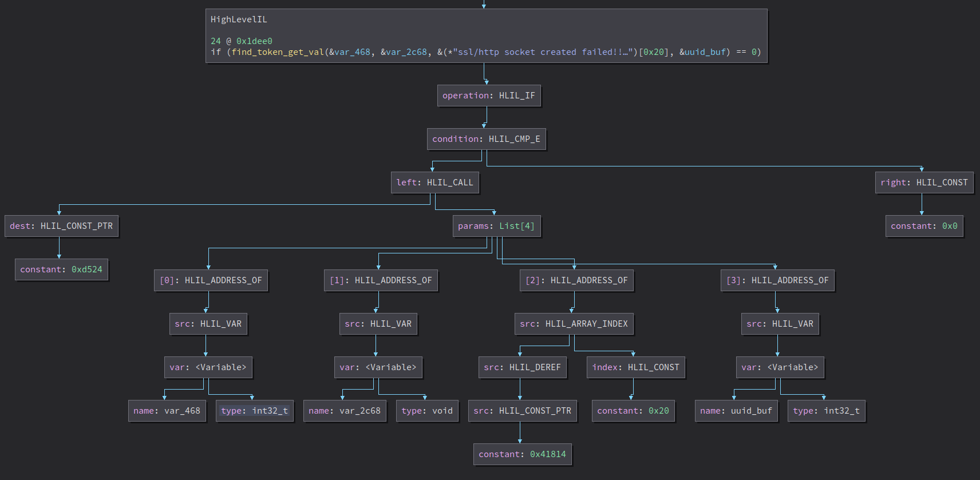Select the params: List[4] node

pyautogui.click(x=496, y=226)
